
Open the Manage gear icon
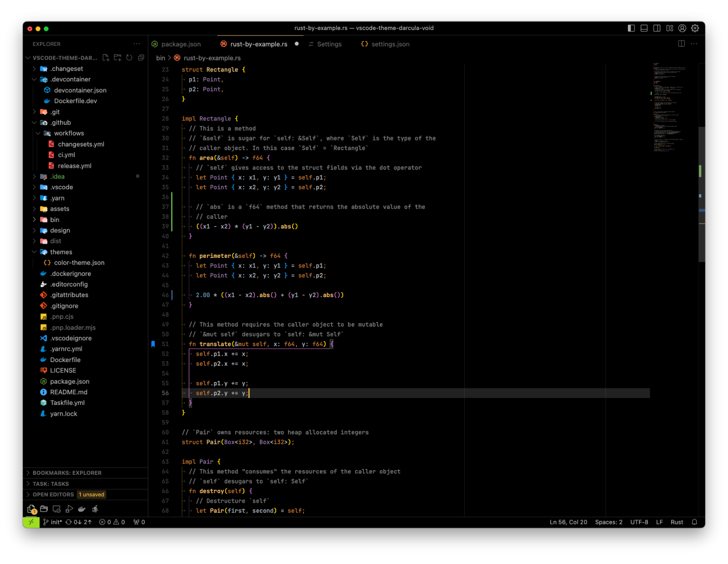click(x=695, y=28)
